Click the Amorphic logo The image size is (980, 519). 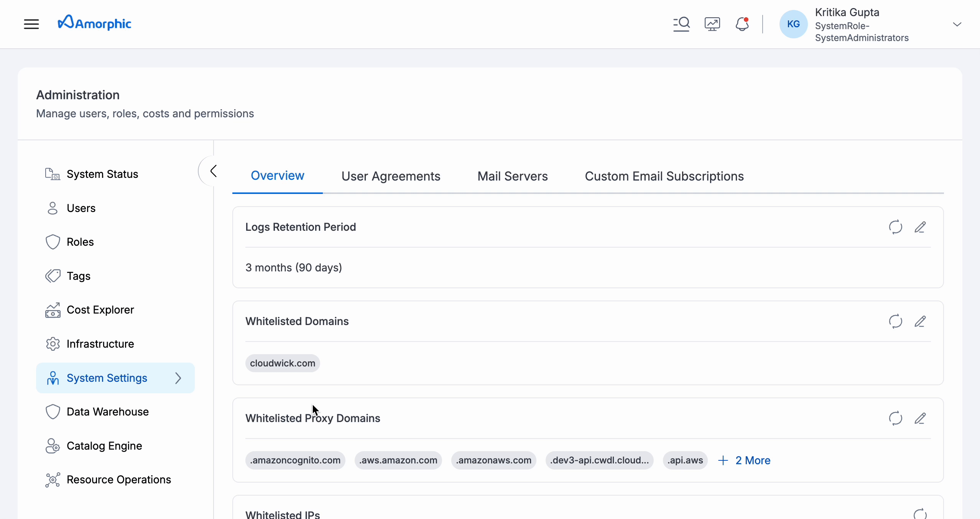point(94,23)
